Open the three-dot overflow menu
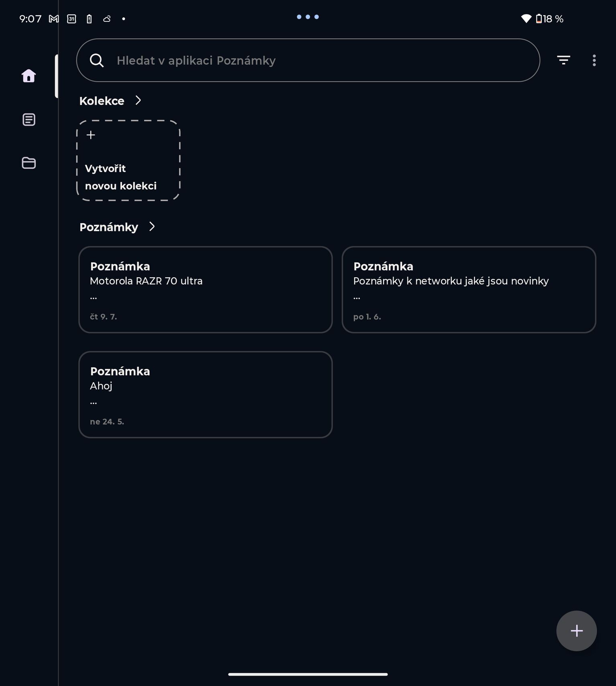Image resolution: width=616 pixels, height=686 pixels. click(594, 60)
